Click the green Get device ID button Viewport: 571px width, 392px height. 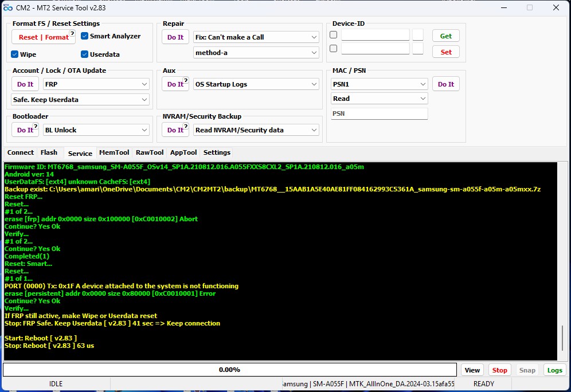pos(445,36)
